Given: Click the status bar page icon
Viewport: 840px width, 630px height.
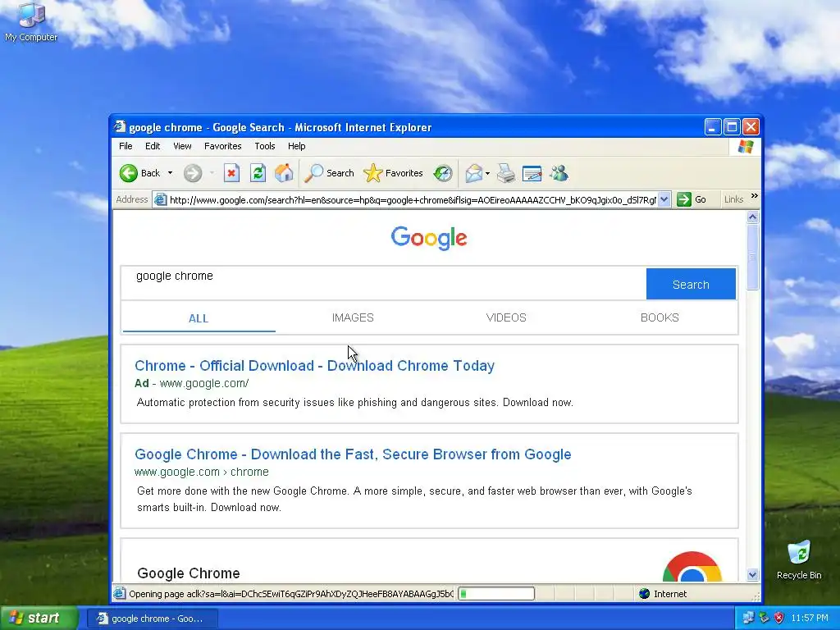Looking at the screenshot, I should pyautogui.click(x=120, y=594).
